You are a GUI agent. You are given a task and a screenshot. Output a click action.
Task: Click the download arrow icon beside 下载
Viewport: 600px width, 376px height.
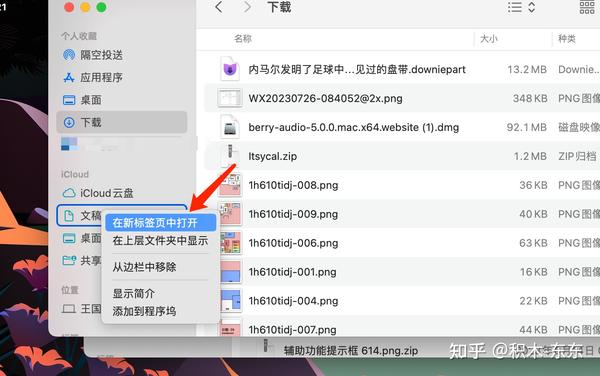pyautogui.click(x=69, y=122)
